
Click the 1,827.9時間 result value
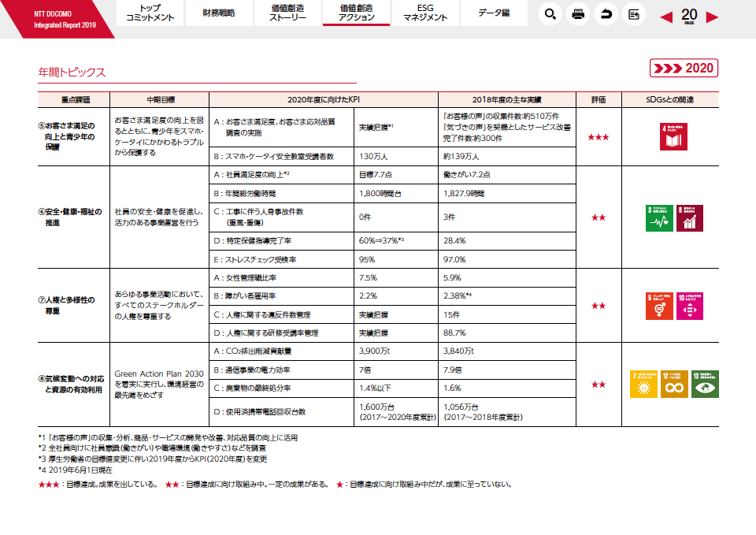pos(464,194)
